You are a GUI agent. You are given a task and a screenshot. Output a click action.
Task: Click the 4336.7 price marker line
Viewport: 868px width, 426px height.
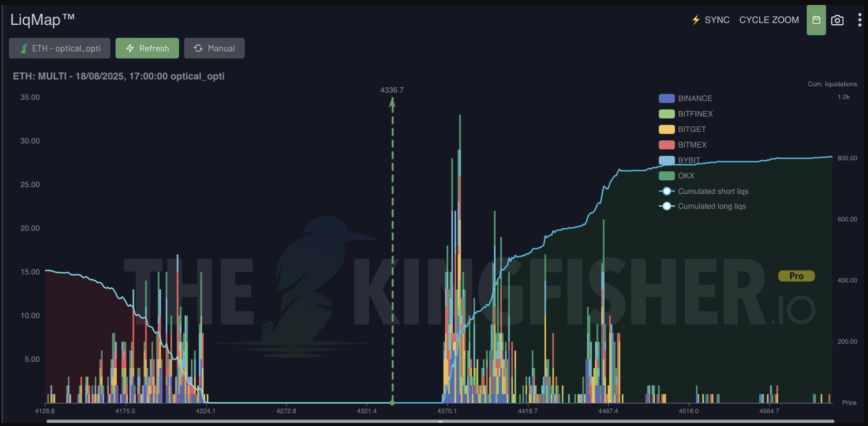(392, 247)
